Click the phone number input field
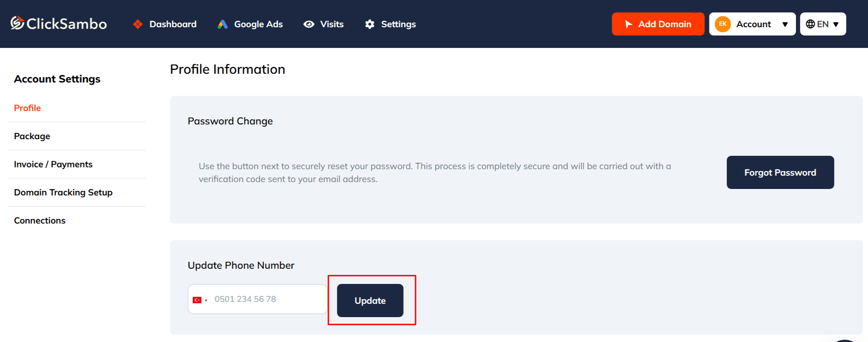Viewport: 868px width, 342px height. [x=268, y=299]
